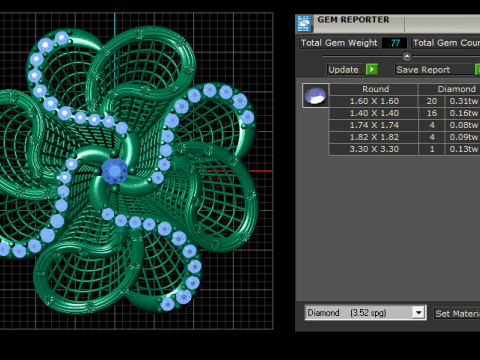Select the round gem thumbnail
Viewport: 480px width, 360px height.
(x=315, y=95)
